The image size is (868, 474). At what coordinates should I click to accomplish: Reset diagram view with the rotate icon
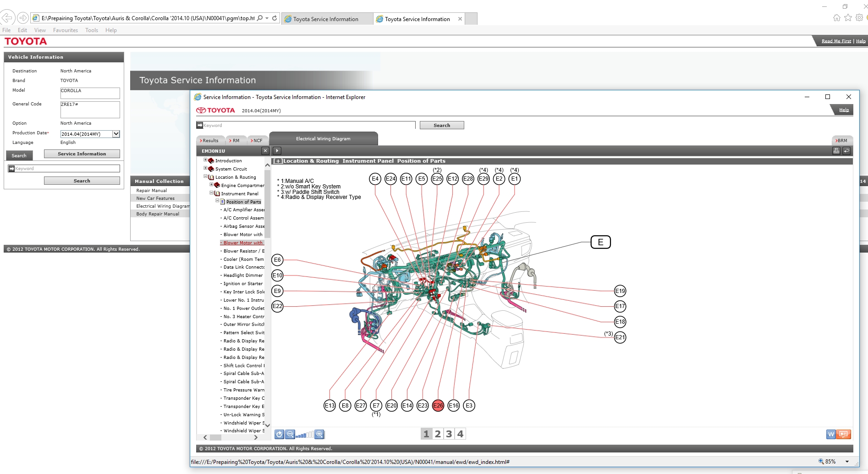click(x=279, y=434)
